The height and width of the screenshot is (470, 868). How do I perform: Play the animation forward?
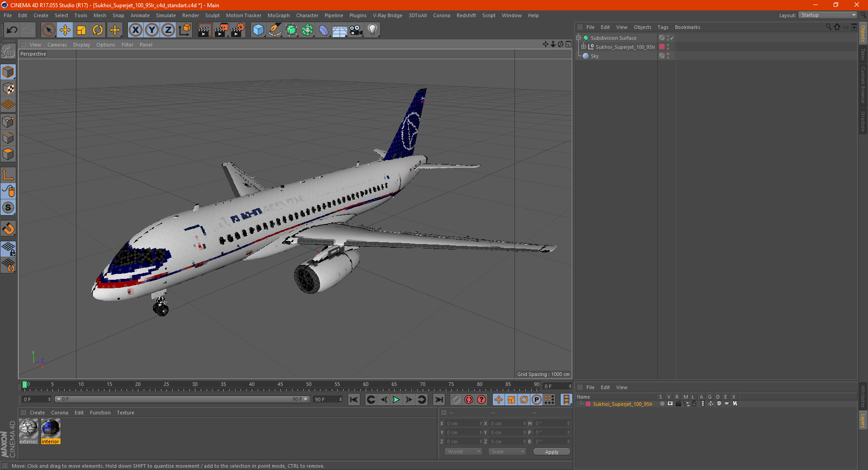[396, 399]
